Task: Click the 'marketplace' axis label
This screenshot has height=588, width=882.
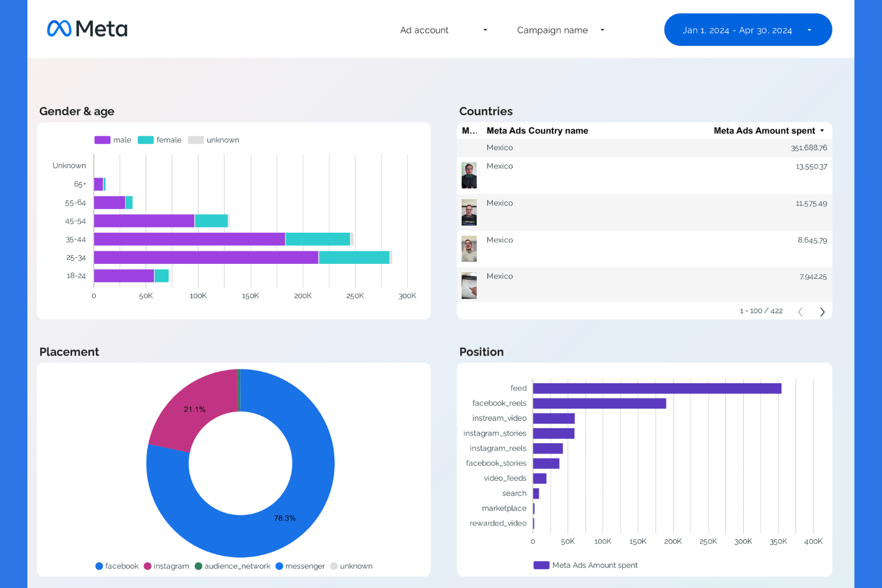Action: pos(504,508)
